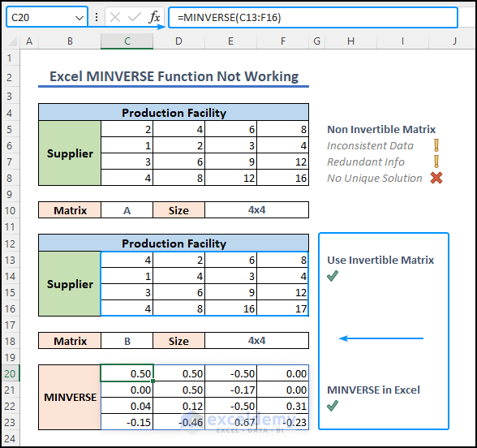Click title 'Excel MINVERSE Function Not Working'

(x=174, y=76)
